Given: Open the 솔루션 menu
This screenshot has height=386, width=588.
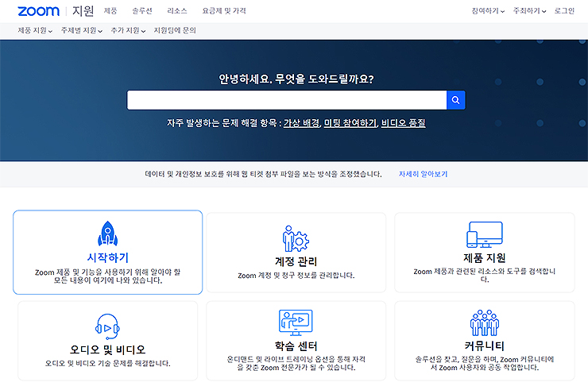Looking at the screenshot, I should 142,11.
